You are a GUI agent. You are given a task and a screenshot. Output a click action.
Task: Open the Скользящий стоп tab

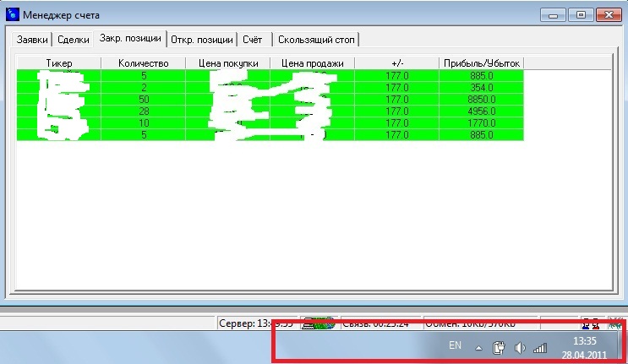[316, 40]
